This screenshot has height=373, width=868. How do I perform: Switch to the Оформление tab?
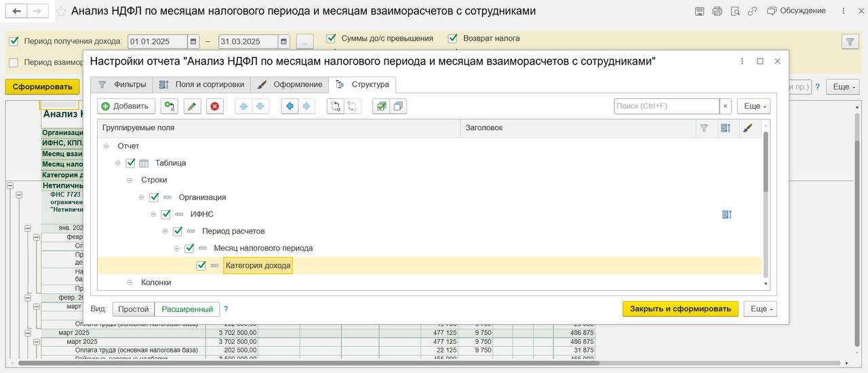click(289, 85)
